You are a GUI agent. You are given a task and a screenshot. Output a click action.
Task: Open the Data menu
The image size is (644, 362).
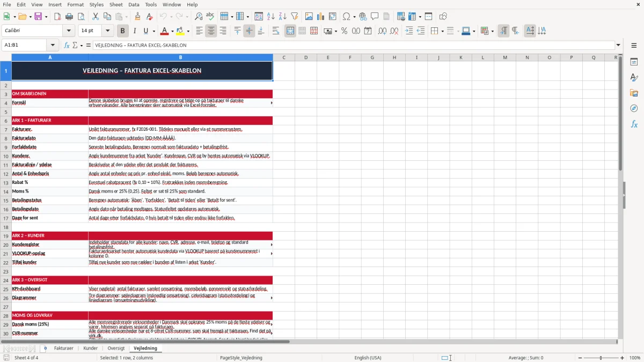tap(134, 4)
